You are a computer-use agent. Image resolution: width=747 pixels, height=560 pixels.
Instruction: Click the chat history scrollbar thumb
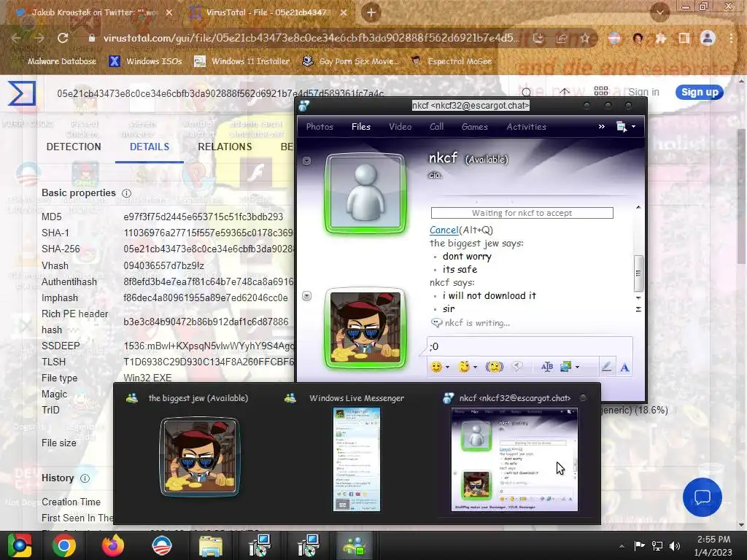638,273
